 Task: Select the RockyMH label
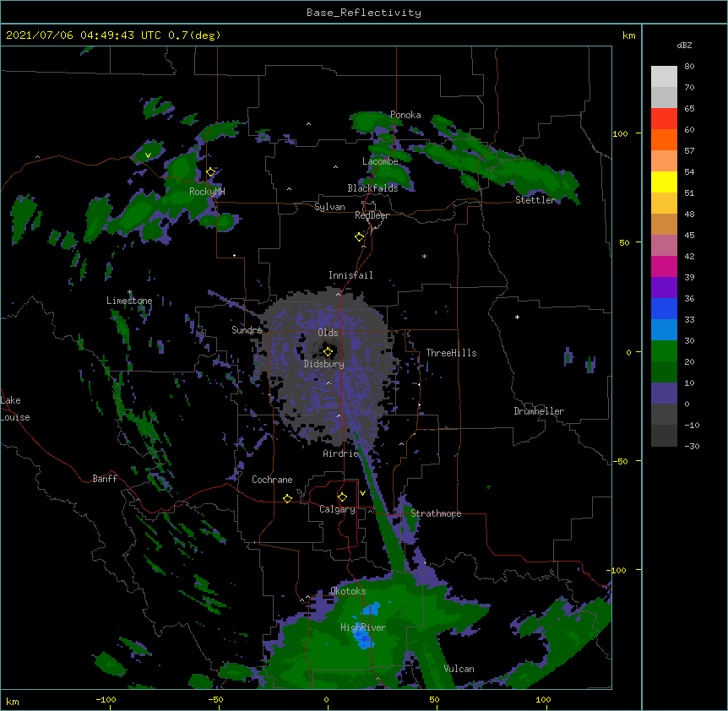pos(207,192)
